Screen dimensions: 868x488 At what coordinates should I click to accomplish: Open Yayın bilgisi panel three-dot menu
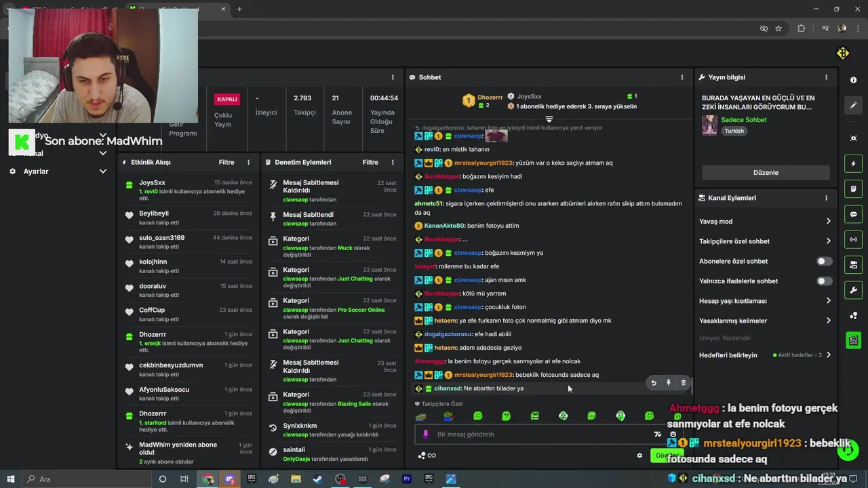826,77
